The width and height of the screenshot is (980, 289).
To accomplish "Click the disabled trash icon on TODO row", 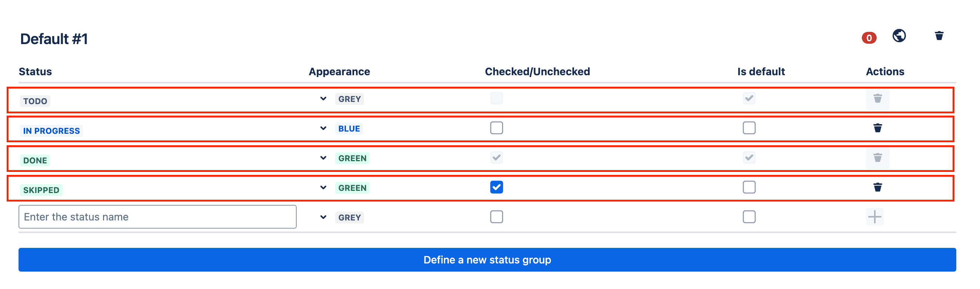I will click(877, 99).
